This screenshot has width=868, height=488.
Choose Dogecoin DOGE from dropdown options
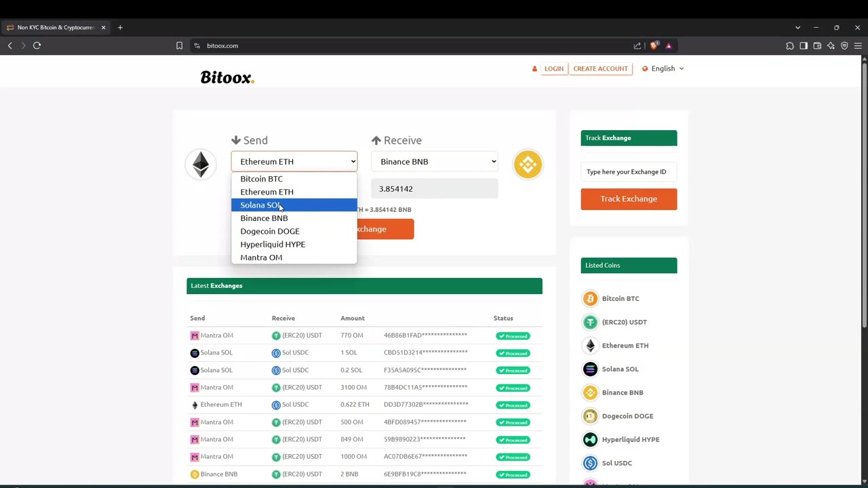[x=294, y=231]
